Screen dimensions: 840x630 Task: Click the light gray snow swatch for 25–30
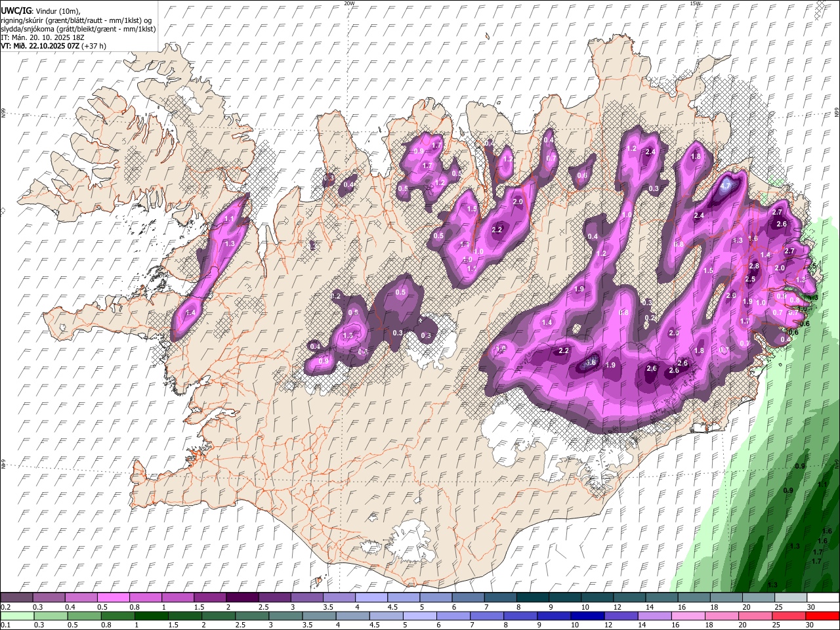pyautogui.click(x=791, y=598)
